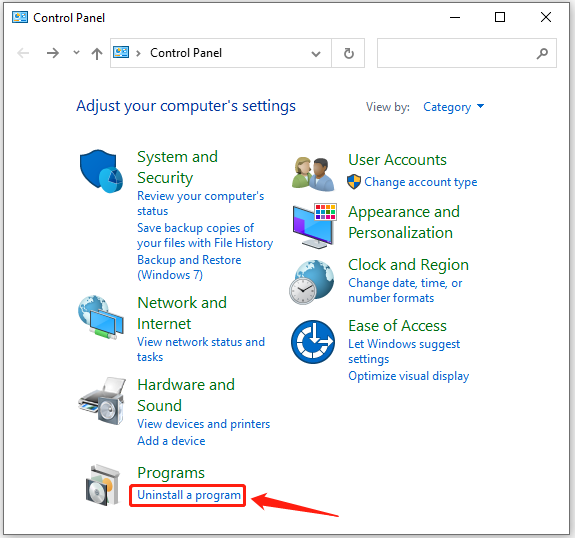
Task: Click the Control Panel title bar icon
Action: click(20, 17)
